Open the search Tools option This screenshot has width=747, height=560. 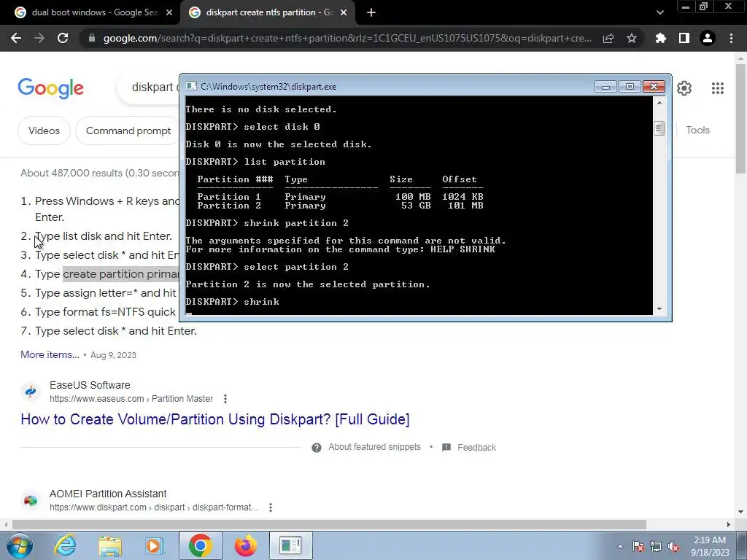click(697, 130)
